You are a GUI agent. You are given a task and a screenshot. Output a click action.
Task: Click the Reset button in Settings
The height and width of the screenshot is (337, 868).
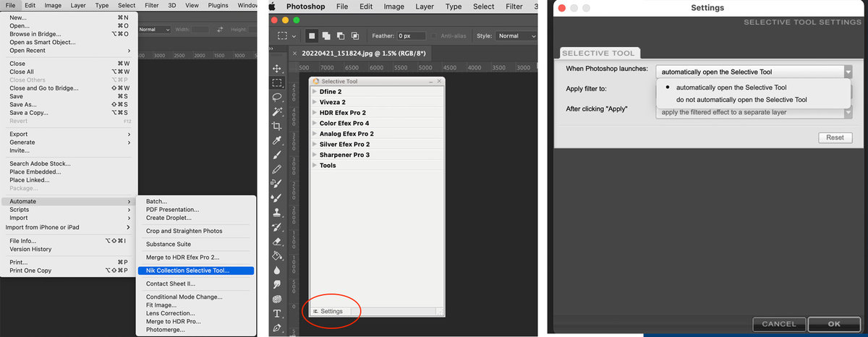coord(835,137)
